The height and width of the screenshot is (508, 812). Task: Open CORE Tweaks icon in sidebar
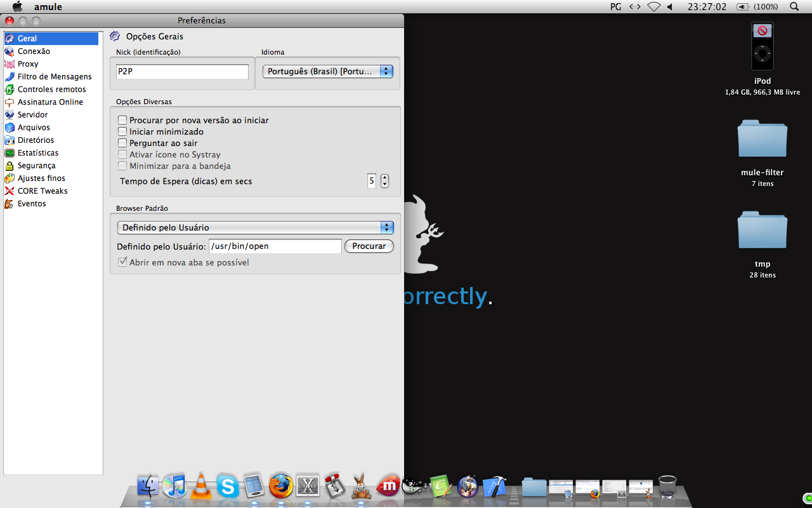10,191
